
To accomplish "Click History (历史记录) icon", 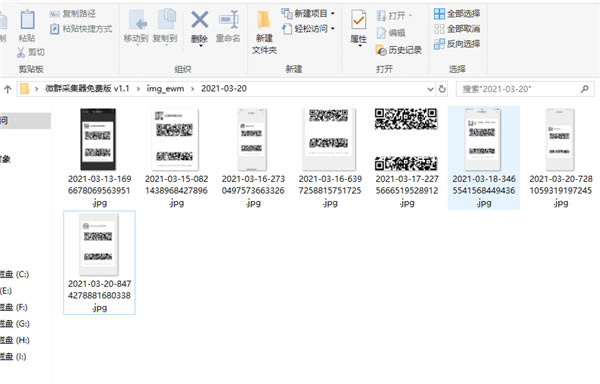I will 381,50.
